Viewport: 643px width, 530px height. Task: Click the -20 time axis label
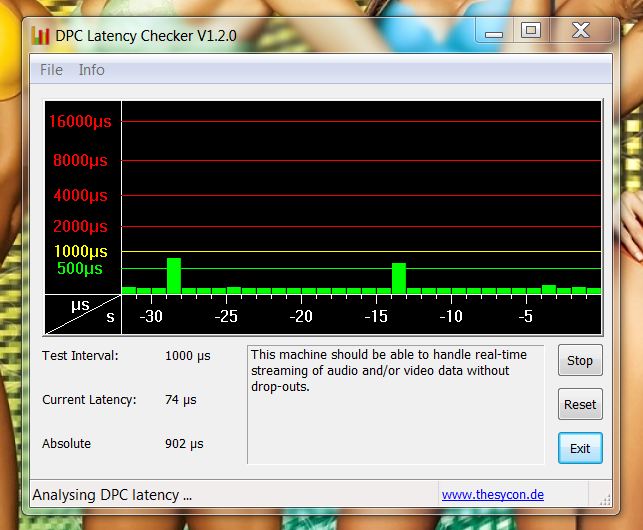pos(301,316)
